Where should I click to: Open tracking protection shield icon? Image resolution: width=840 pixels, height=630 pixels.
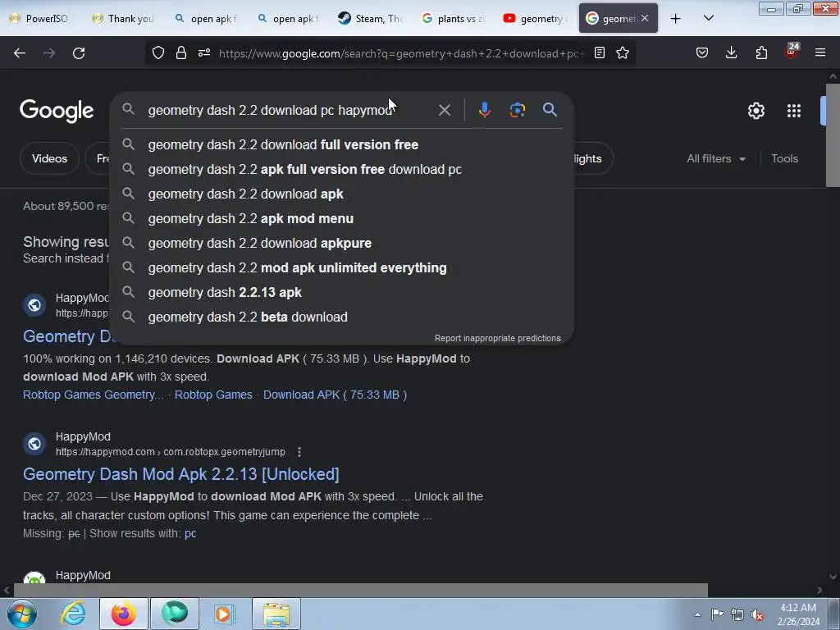pyautogui.click(x=158, y=52)
